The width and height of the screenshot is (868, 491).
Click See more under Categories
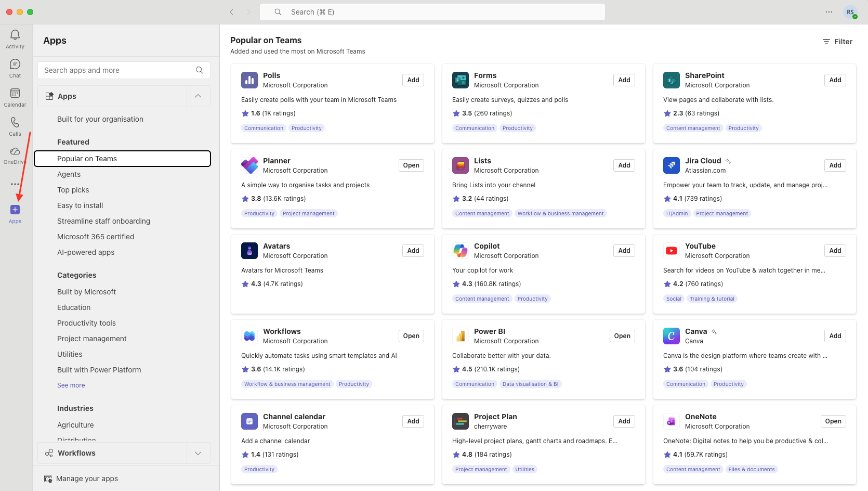point(71,385)
